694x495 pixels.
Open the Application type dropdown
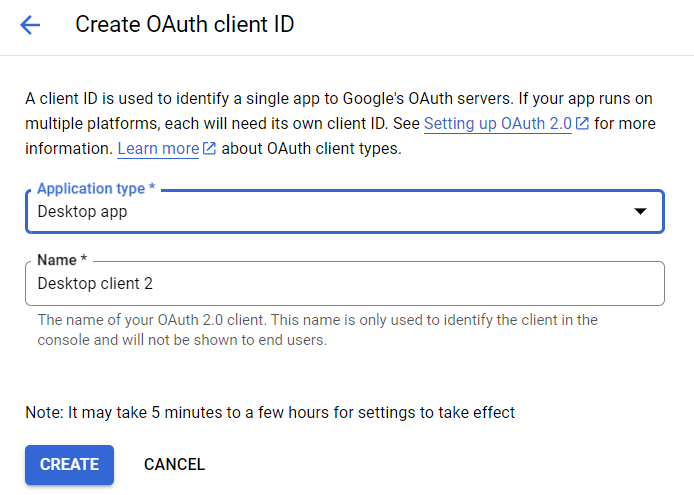click(x=345, y=212)
